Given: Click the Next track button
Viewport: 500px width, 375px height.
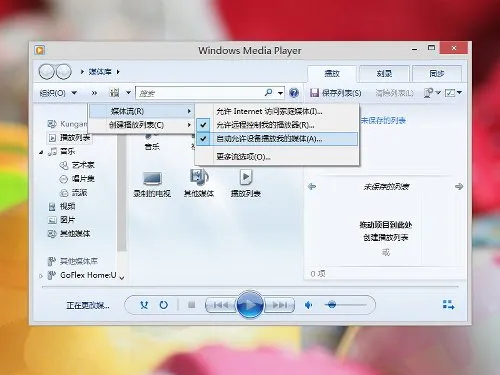Looking at the screenshot, I should (279, 305).
